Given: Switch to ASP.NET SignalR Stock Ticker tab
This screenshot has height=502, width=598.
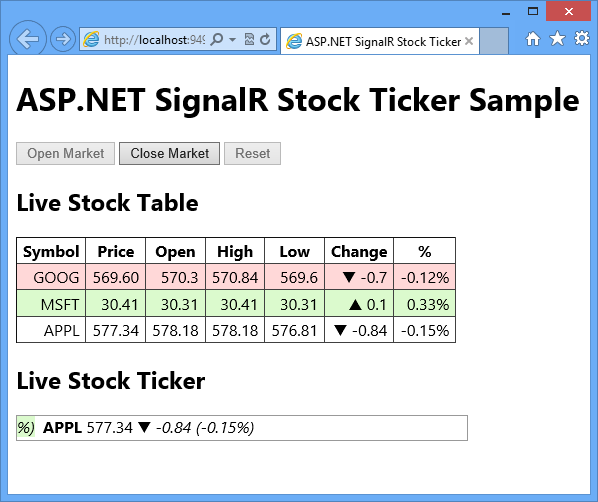Looking at the screenshot, I should 380,41.
